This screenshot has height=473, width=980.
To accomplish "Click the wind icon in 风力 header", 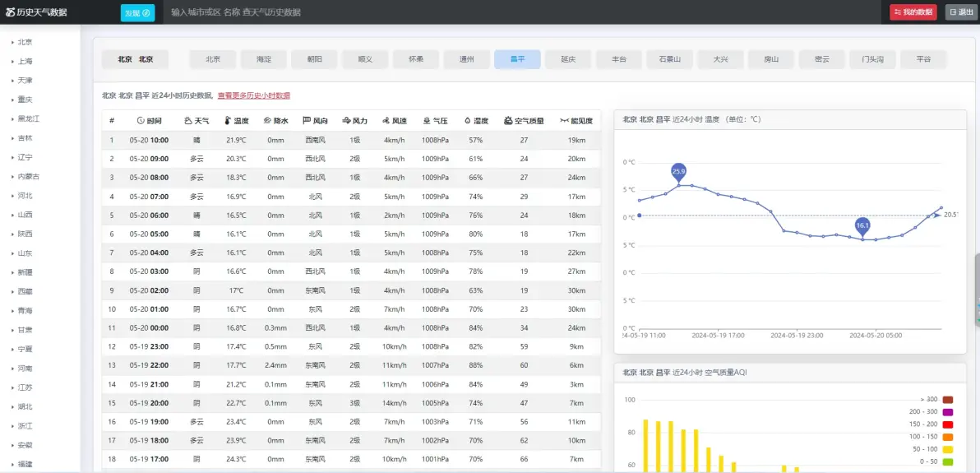I will click(x=346, y=121).
